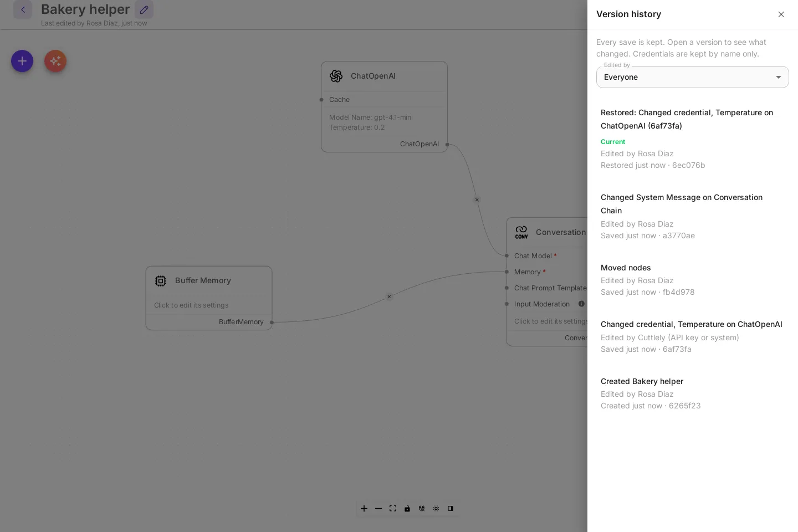Click the Input Moderation input anchor dot
The height and width of the screenshot is (532, 798).
click(507, 304)
